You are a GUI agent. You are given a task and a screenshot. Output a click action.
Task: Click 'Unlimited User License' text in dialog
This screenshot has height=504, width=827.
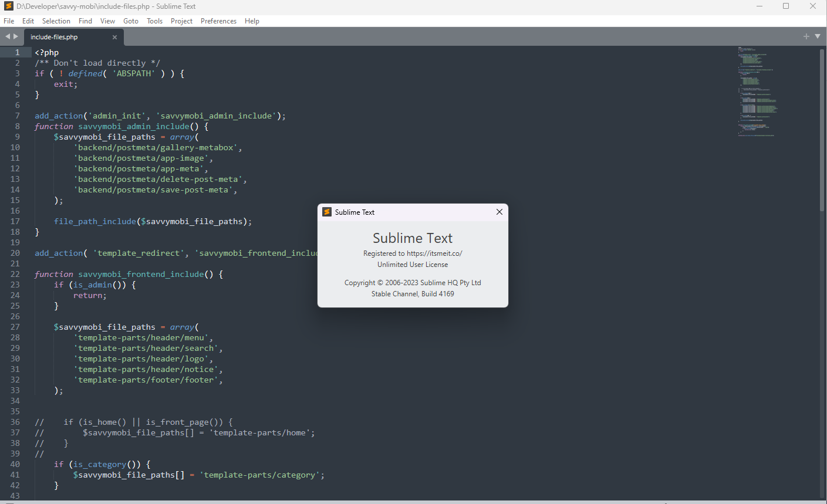coord(413,265)
